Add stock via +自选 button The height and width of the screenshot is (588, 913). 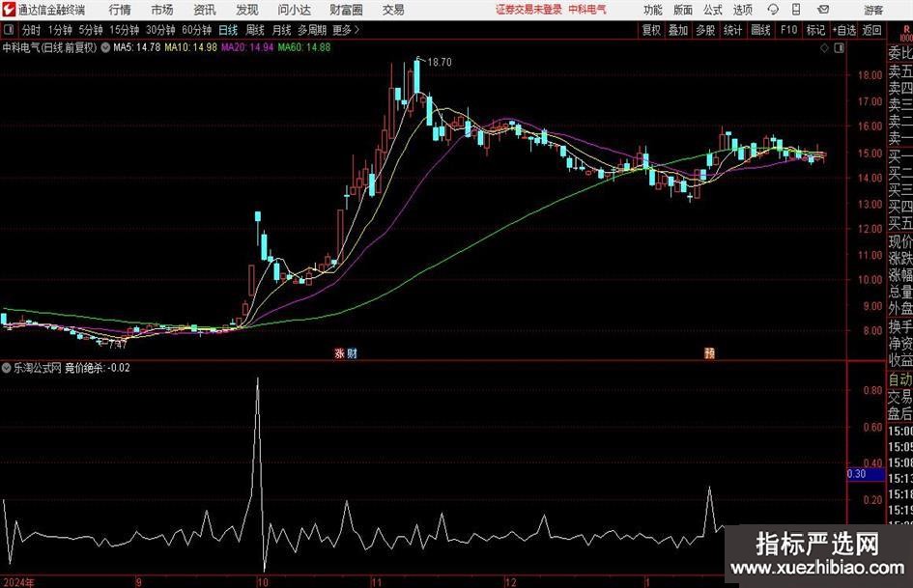click(843, 30)
